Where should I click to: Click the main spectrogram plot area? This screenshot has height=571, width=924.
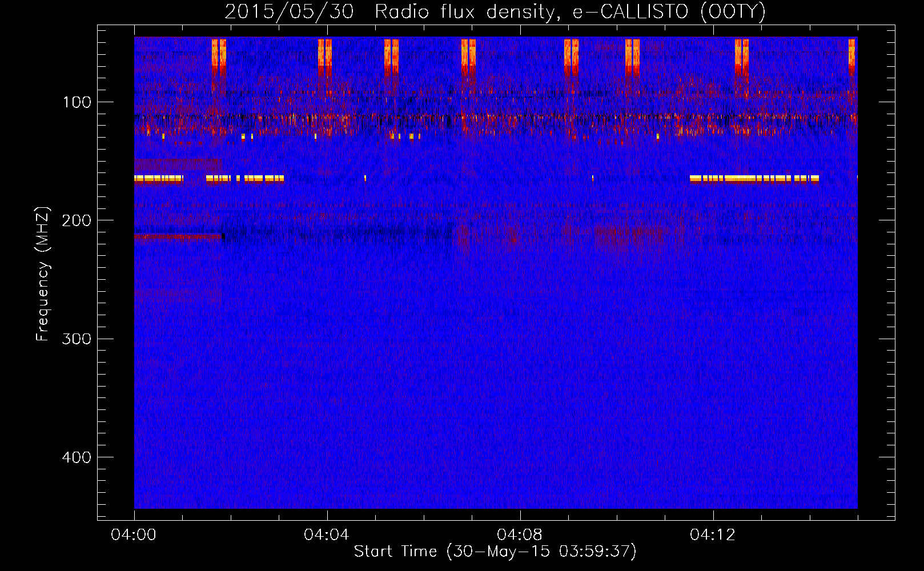[496, 272]
